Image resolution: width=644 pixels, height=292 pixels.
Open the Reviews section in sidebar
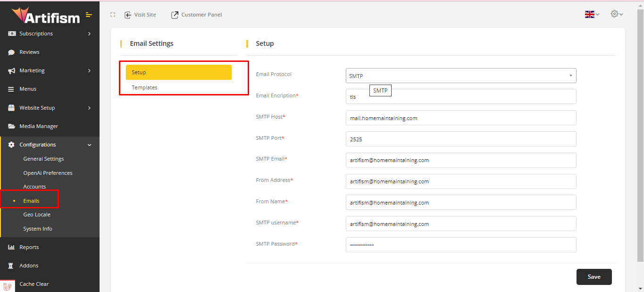point(29,52)
